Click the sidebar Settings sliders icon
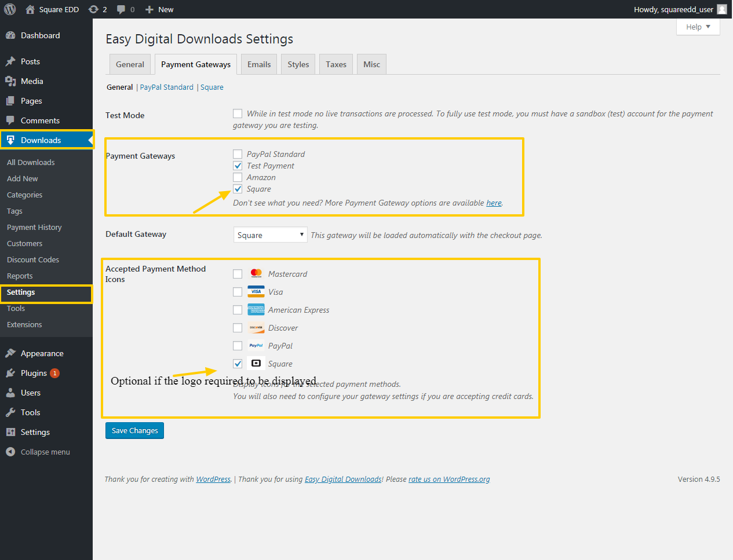The width and height of the screenshot is (733, 560). coord(10,432)
